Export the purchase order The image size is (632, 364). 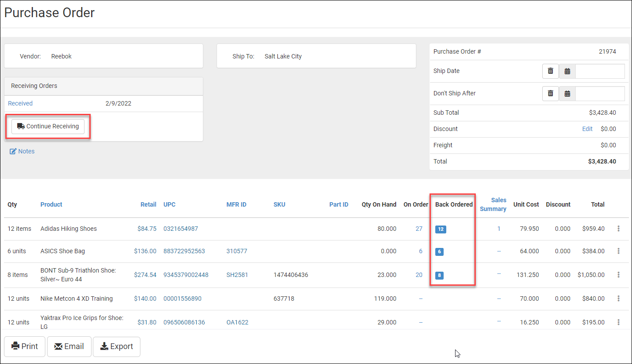(x=117, y=346)
